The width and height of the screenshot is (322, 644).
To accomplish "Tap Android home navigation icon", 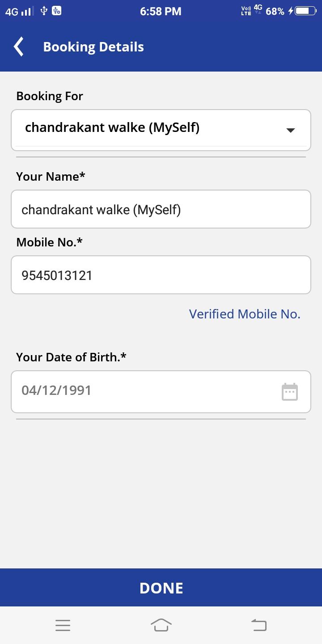I will [161, 625].
